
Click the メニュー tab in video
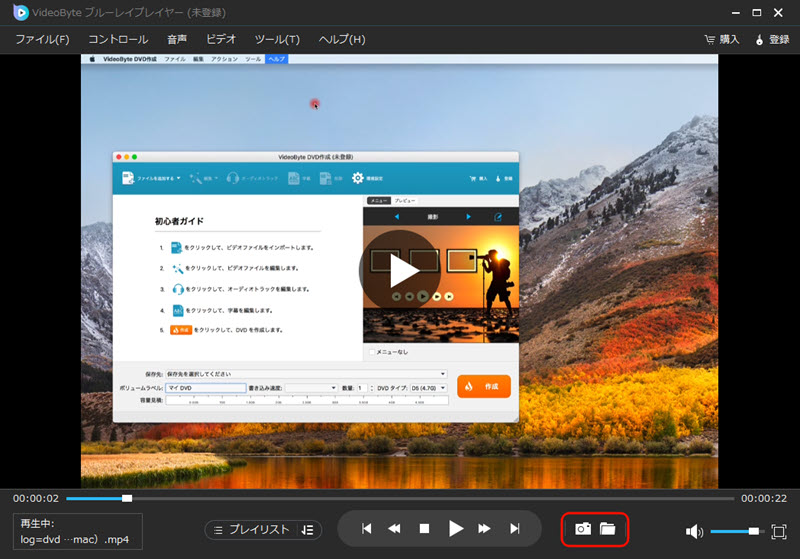tap(379, 201)
